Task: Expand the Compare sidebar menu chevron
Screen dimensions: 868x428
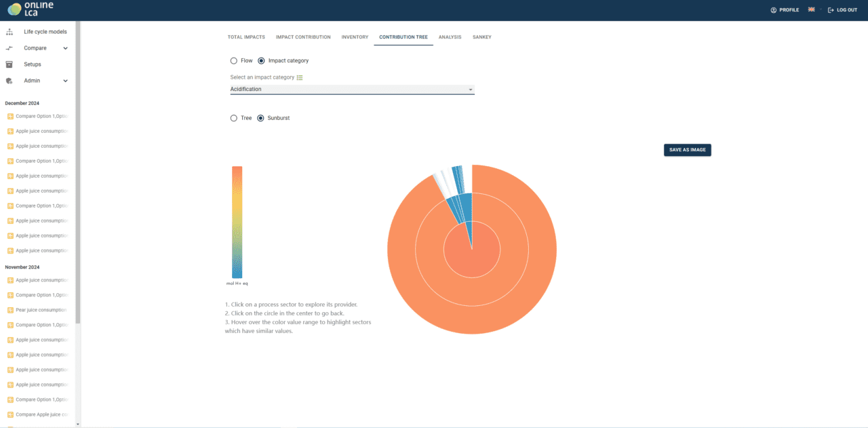Action: point(66,48)
